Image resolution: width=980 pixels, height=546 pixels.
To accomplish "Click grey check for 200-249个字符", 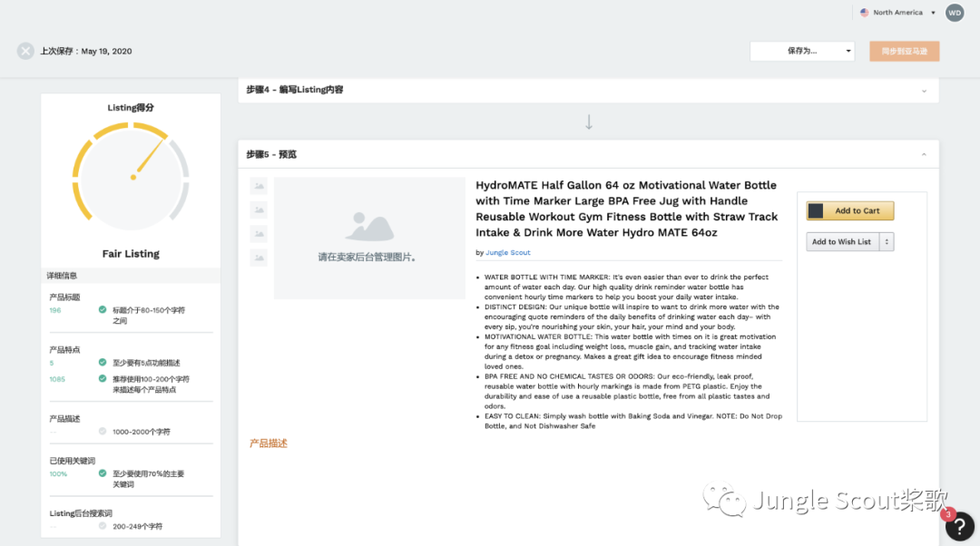I will pyautogui.click(x=103, y=526).
